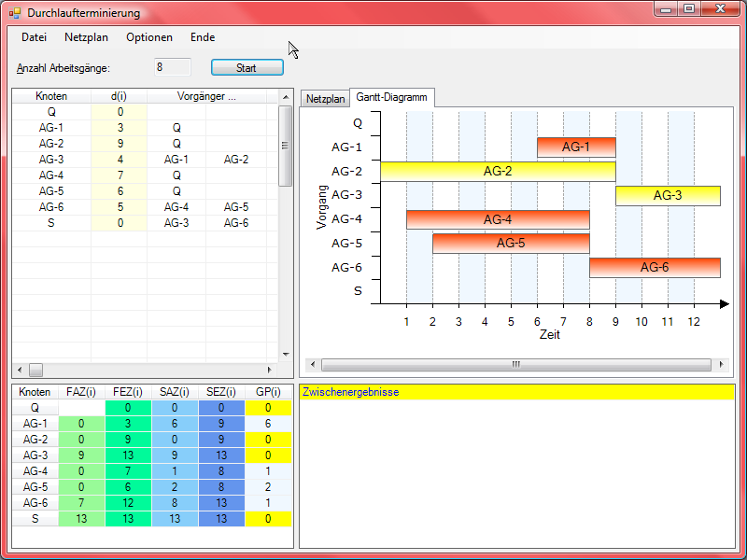Click the AG-6 red bar in Gantt chart
The width and height of the screenshot is (747, 560).
[655, 267]
